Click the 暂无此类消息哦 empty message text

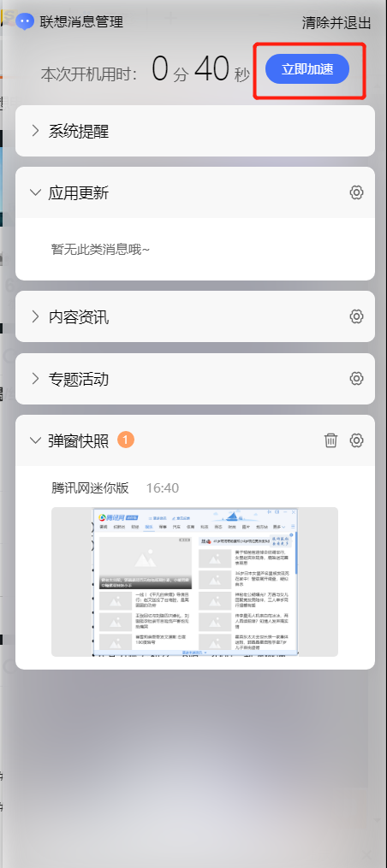101,250
